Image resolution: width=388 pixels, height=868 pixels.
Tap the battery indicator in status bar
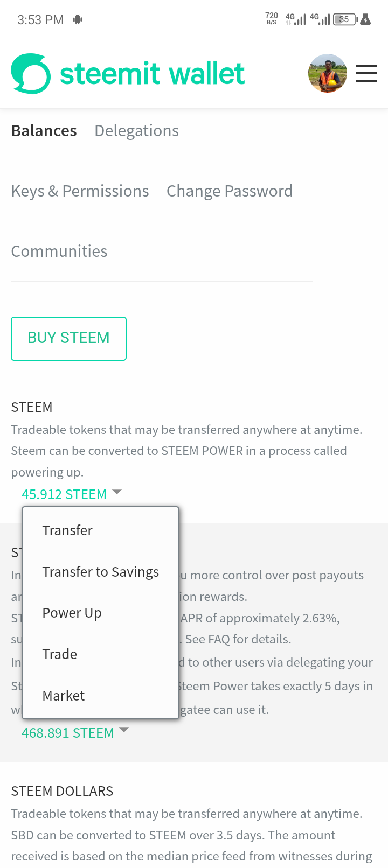point(345,19)
